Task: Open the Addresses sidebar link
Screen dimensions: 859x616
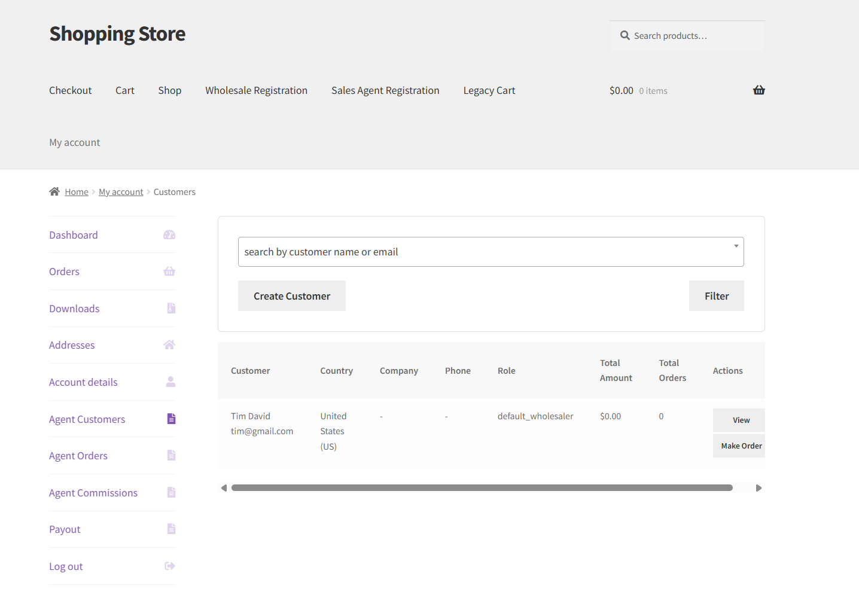Action: pyautogui.click(x=72, y=345)
